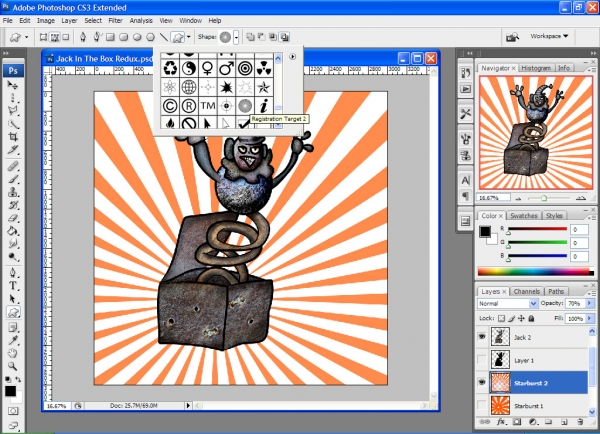Select the Move tool in toolbox

coord(13,85)
